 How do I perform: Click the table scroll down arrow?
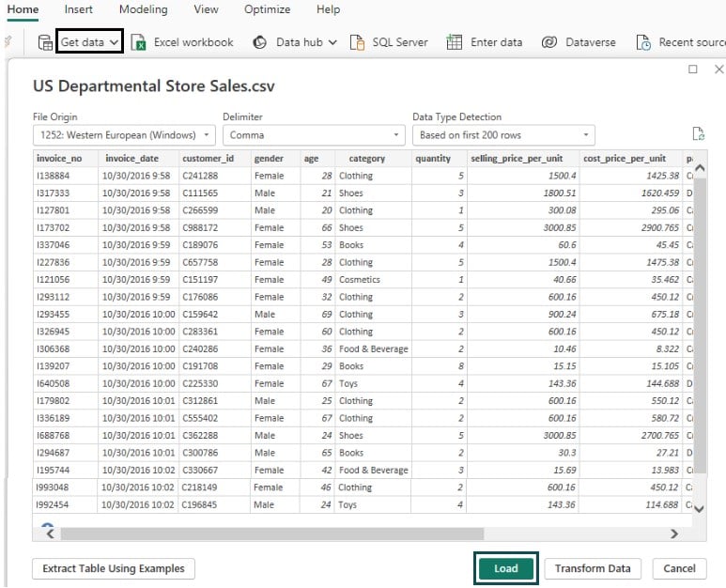[x=699, y=509]
